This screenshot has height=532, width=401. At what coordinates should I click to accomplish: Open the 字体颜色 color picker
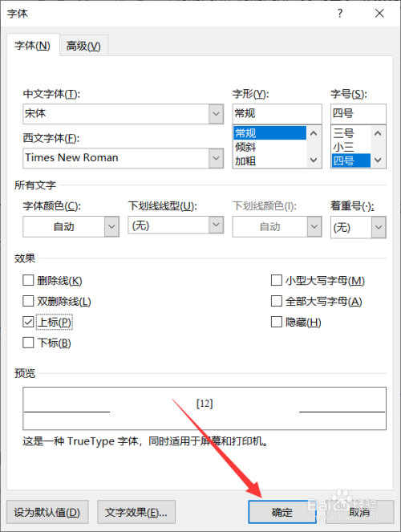coord(71,226)
